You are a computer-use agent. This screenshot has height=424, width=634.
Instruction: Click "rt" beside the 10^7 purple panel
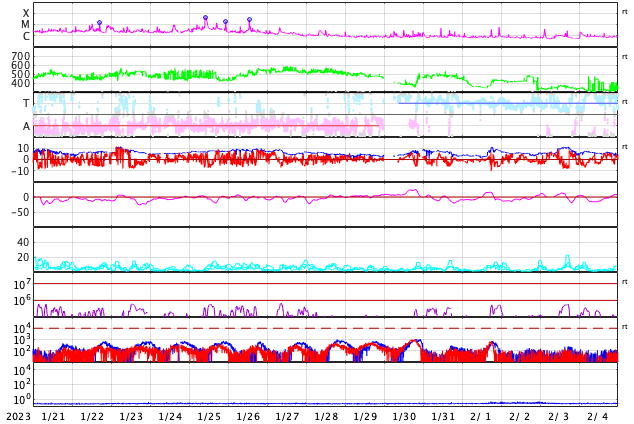[625, 282]
